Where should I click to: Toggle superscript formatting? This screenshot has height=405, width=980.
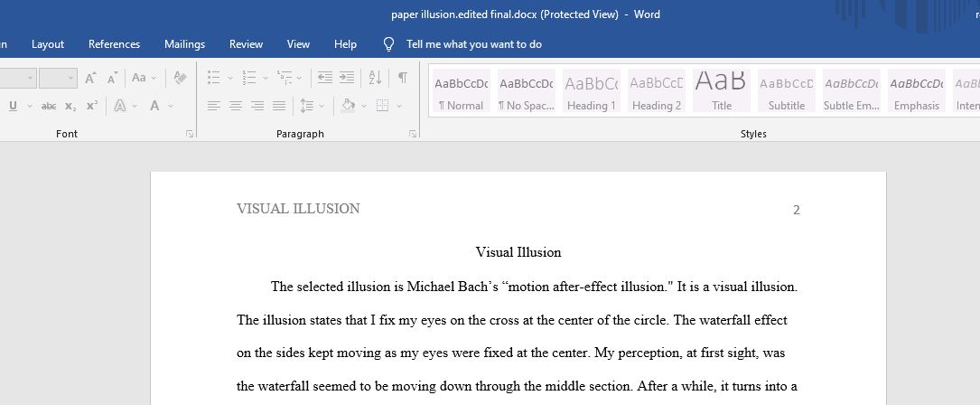(x=92, y=106)
